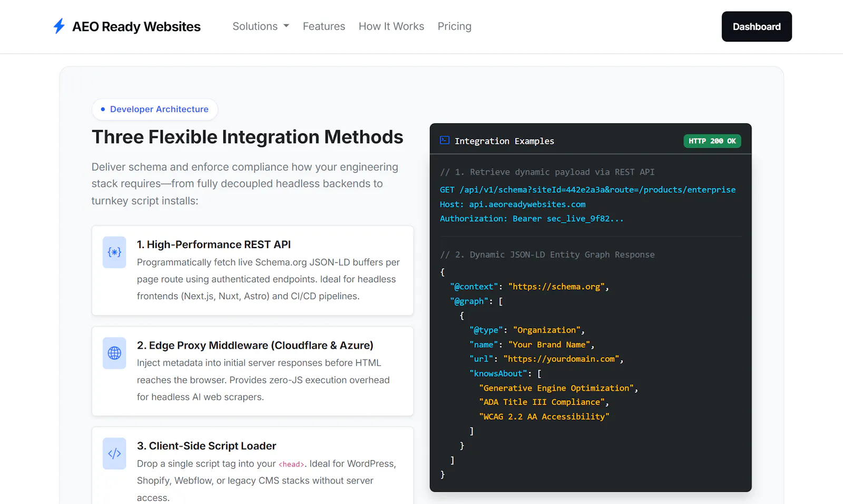Click the "@type": "Organization" line
The image size is (843, 504).
click(527, 330)
